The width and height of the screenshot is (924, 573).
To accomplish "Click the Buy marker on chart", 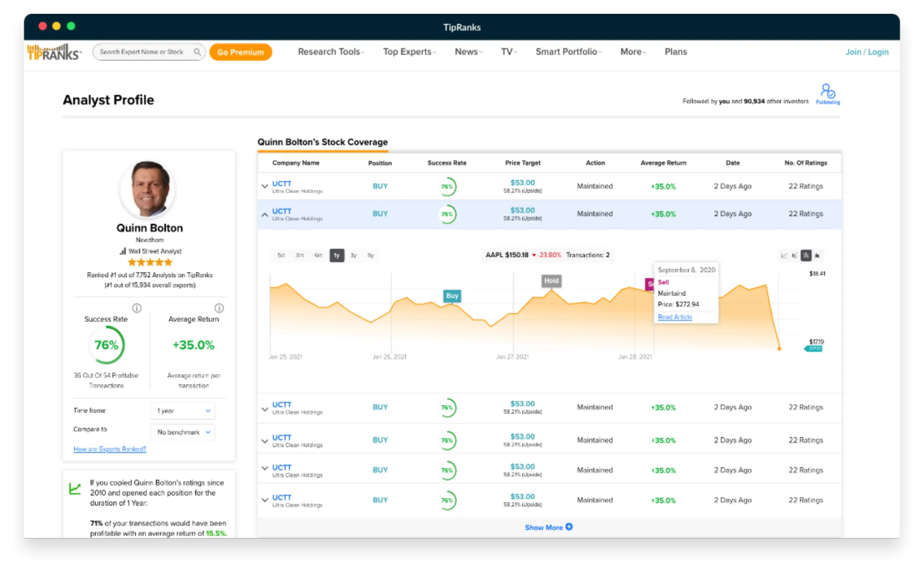I will [452, 296].
